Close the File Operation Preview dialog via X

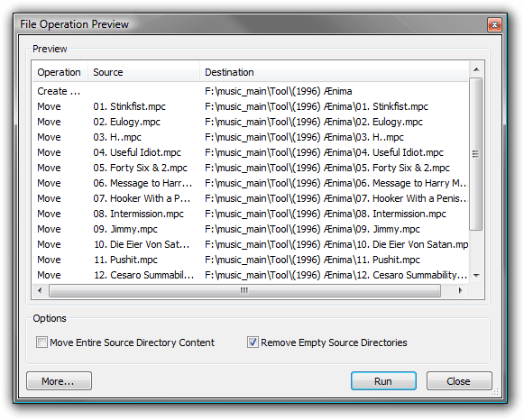[494, 24]
